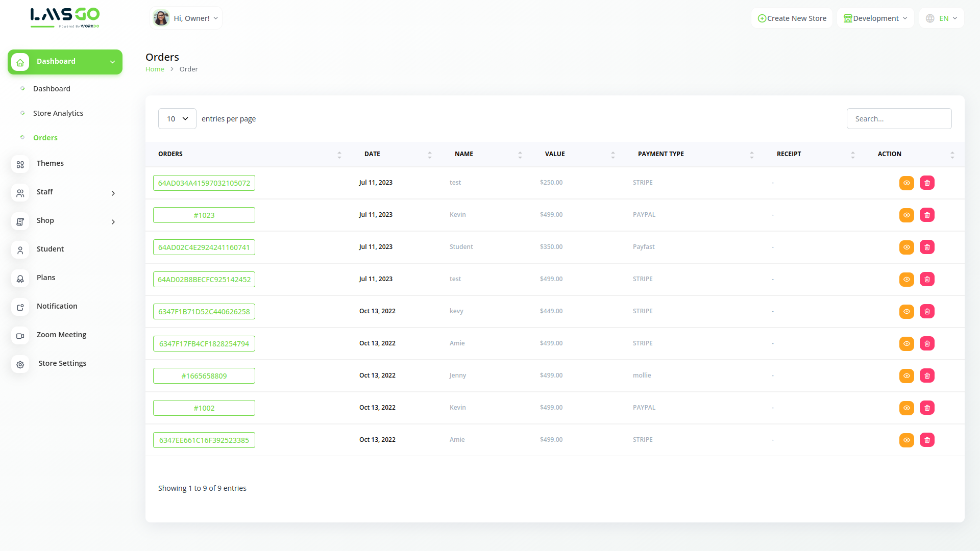The width and height of the screenshot is (980, 551).
Task: Delete order #1023 with trash icon
Action: (927, 215)
